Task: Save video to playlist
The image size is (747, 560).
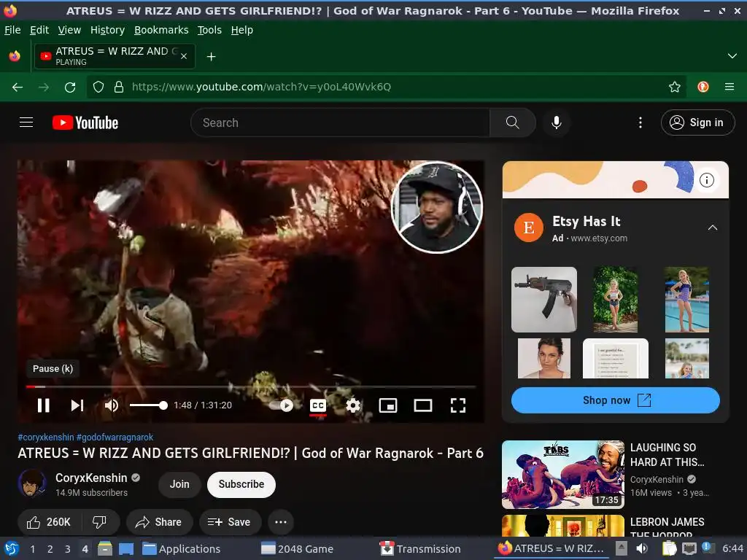Action: pyautogui.click(x=230, y=522)
